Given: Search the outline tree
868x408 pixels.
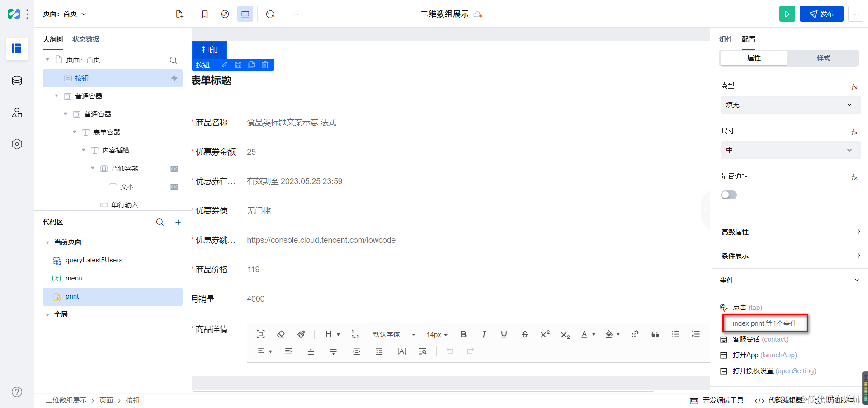Looking at the screenshot, I should [x=173, y=60].
